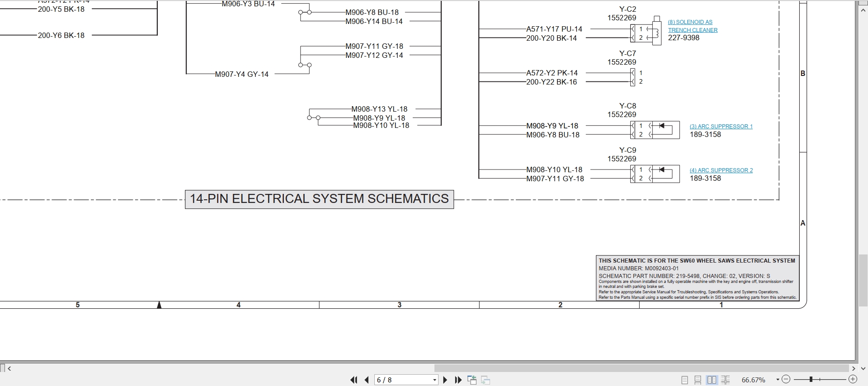
Task: Click the scroll right arrow
Action: pyautogui.click(x=854, y=368)
